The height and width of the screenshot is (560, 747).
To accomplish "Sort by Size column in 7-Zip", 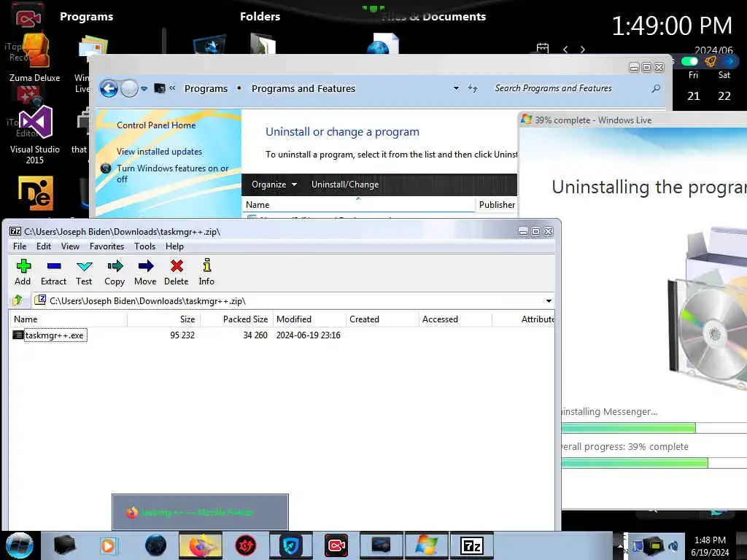I will tap(164, 319).
